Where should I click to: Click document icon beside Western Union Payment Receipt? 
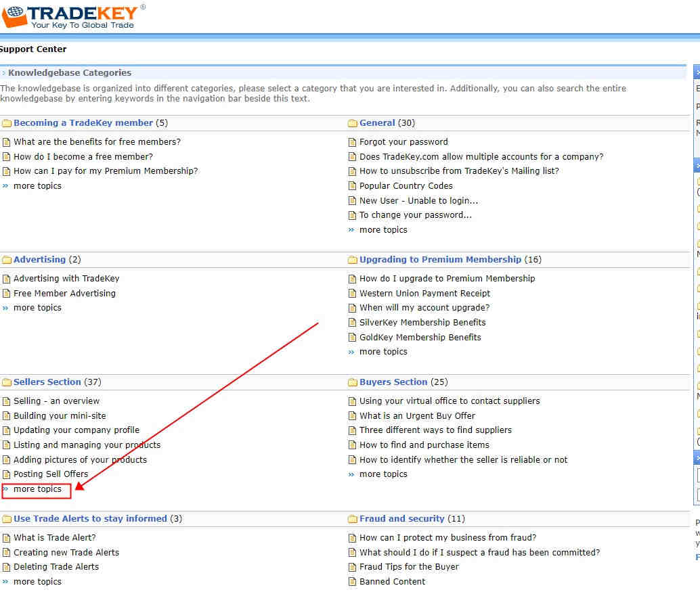(x=352, y=294)
